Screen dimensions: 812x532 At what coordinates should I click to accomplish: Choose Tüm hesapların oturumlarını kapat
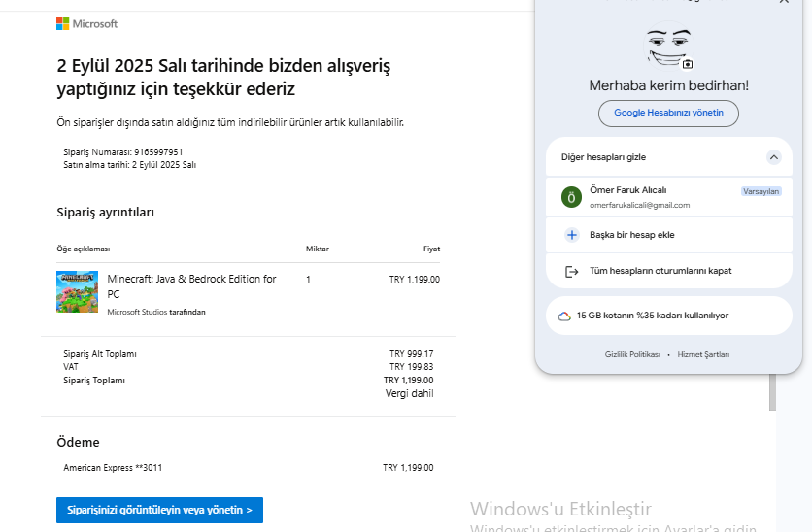[x=669, y=271]
